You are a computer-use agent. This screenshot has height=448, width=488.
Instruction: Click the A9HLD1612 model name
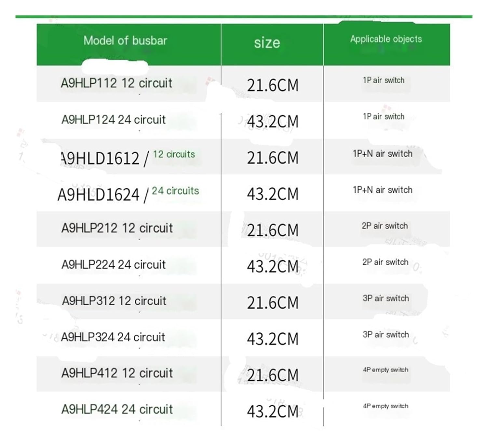click(x=100, y=158)
